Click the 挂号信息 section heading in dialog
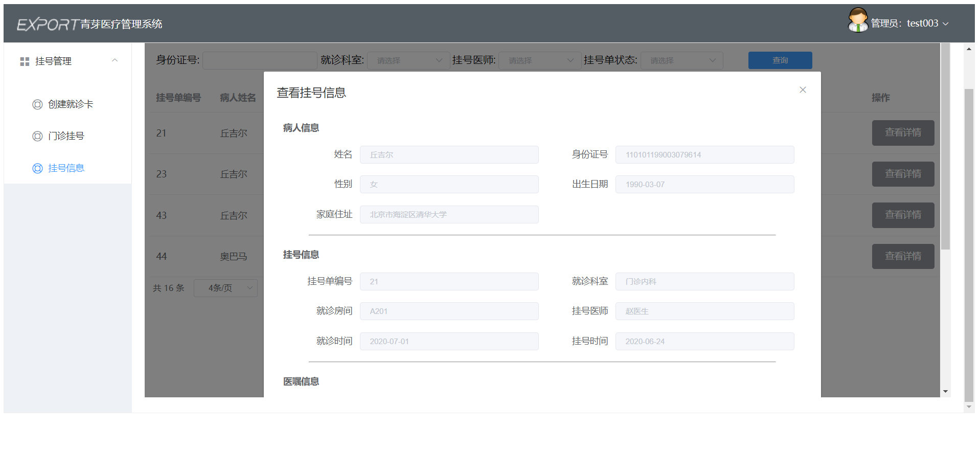980x473 pixels. click(x=301, y=255)
